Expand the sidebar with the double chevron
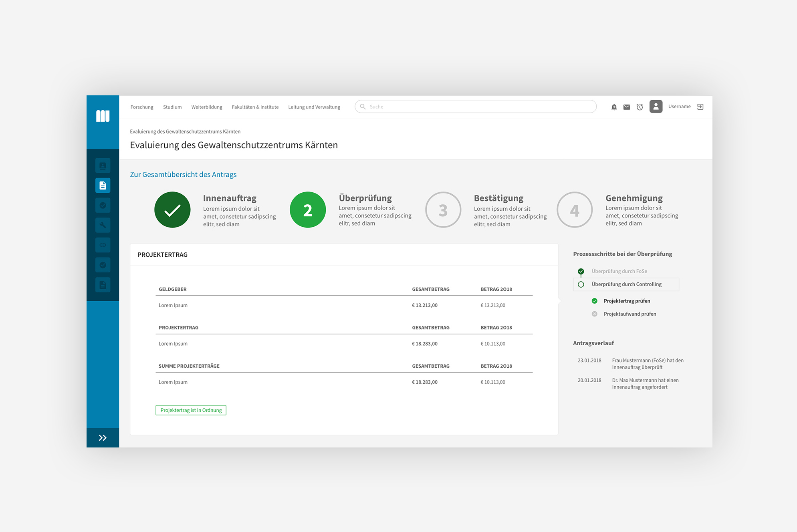 click(x=103, y=438)
